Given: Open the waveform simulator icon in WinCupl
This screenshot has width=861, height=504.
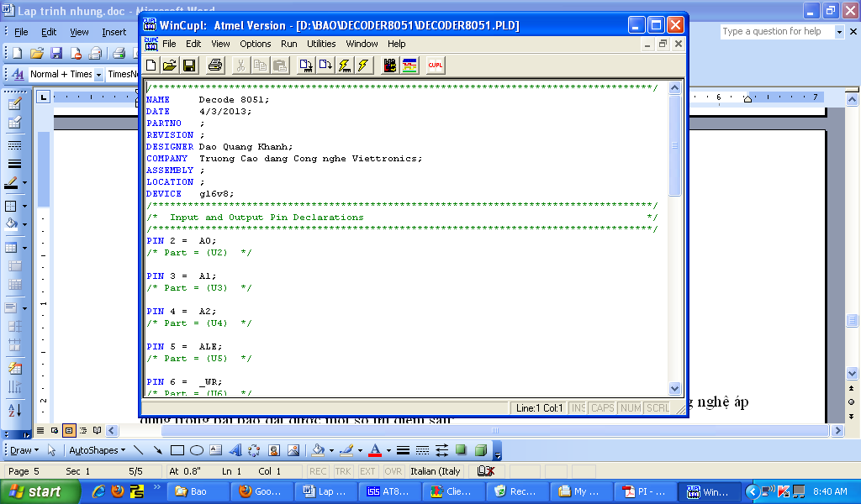Looking at the screenshot, I should click(409, 66).
